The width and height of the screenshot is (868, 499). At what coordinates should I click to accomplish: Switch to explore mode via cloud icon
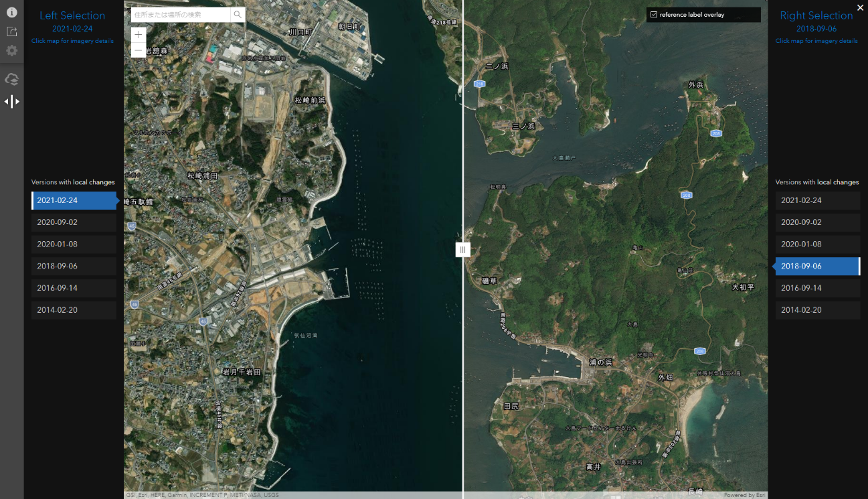tap(12, 80)
